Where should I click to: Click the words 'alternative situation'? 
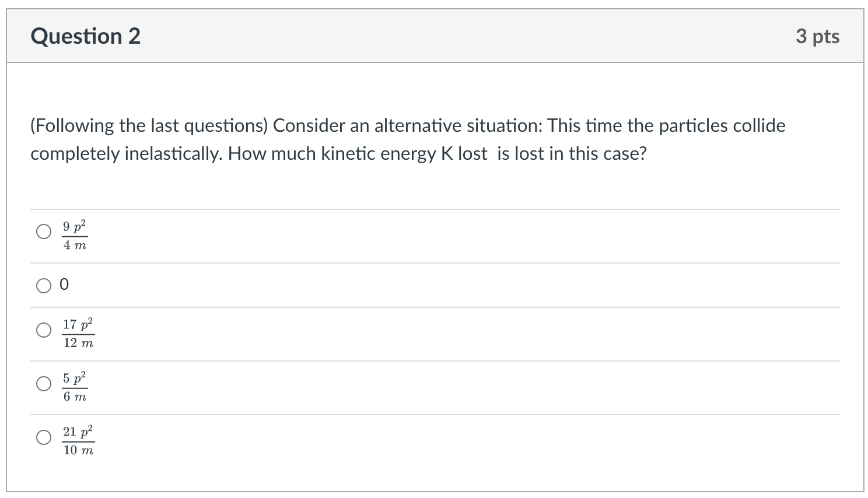458,126
